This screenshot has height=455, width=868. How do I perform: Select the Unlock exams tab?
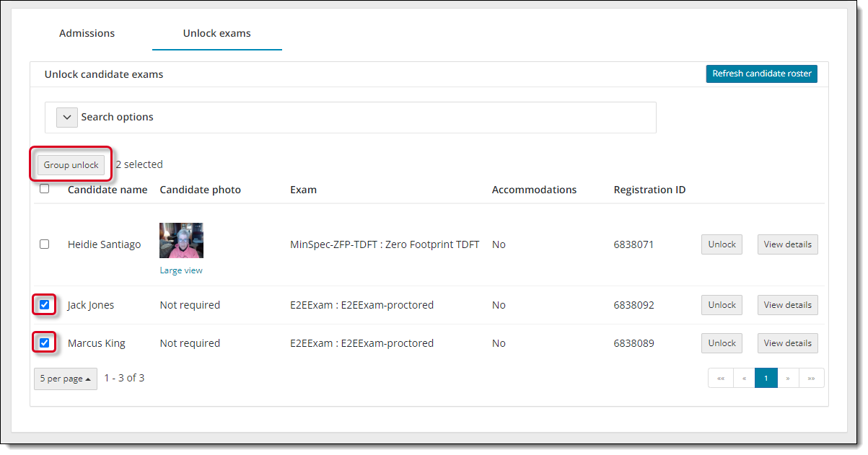[216, 33]
